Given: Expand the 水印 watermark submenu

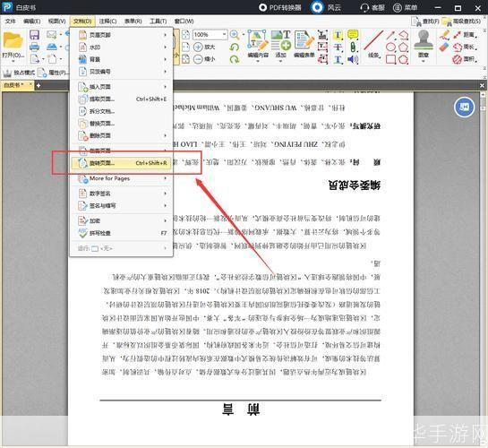Looking at the screenshot, I should (166, 47).
